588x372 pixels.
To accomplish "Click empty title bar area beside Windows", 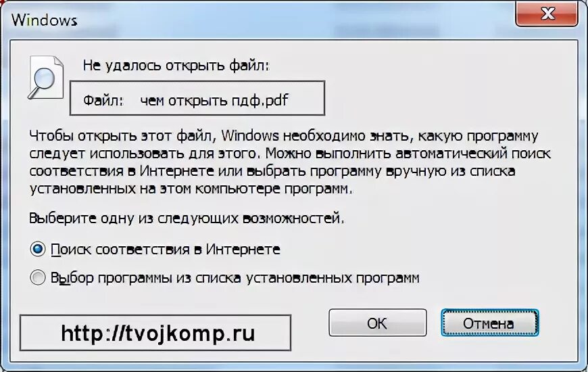I will coord(293,19).
